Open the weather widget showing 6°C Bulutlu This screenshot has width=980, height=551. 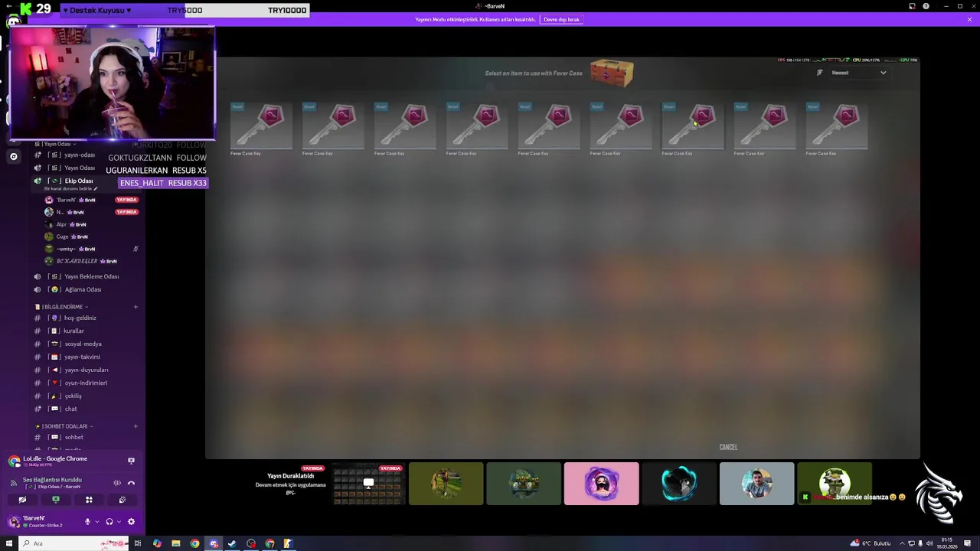click(871, 543)
